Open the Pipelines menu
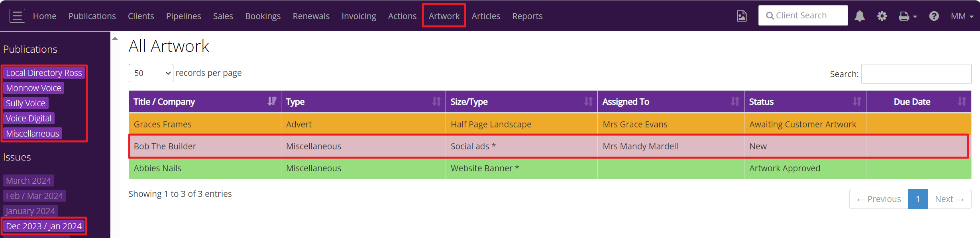Image resolution: width=980 pixels, height=238 pixels. 183,16
